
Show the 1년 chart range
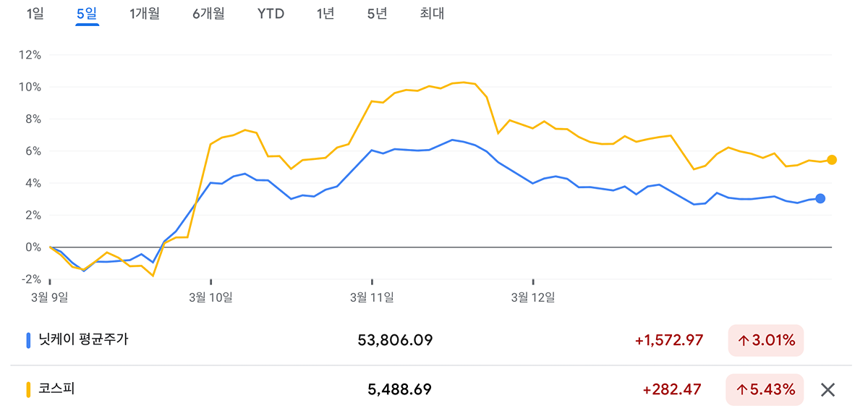click(x=325, y=14)
